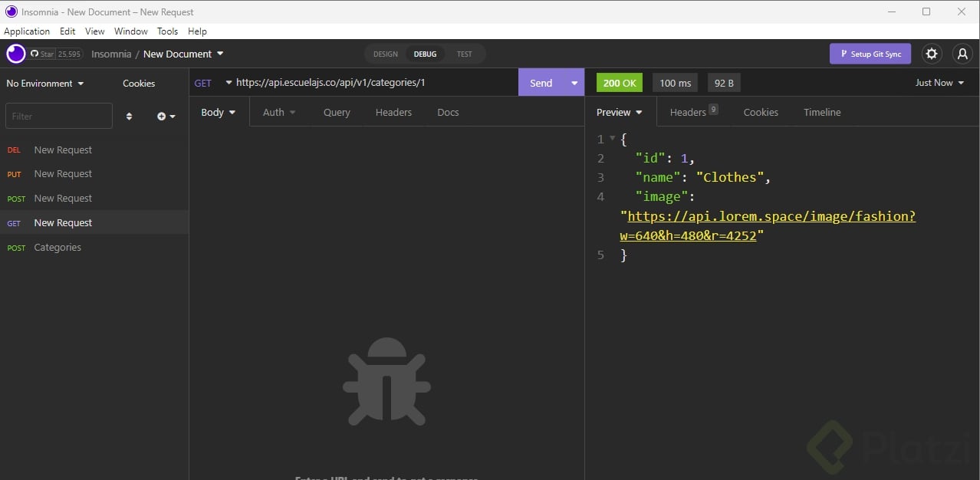Open the Preview mode dropdown
This screenshot has width=980, height=480.
click(620, 112)
